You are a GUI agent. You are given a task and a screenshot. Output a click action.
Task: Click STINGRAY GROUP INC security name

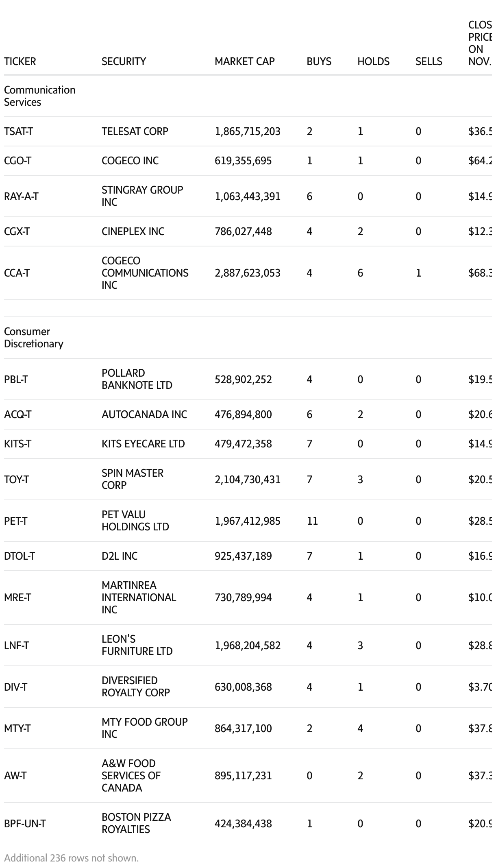point(142,196)
